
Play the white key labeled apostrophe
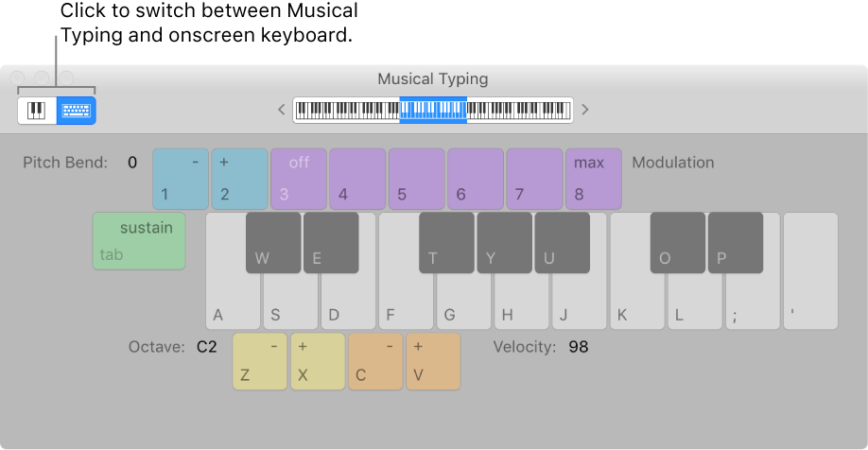[810, 271]
